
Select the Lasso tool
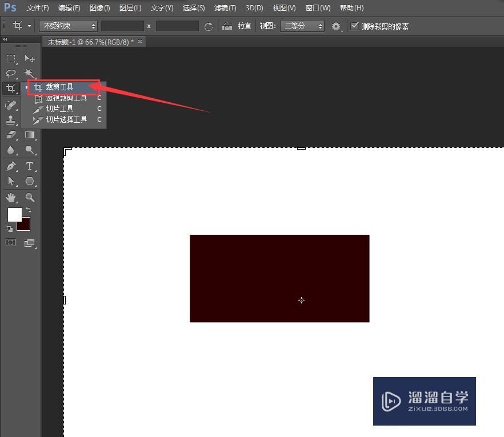click(11, 73)
